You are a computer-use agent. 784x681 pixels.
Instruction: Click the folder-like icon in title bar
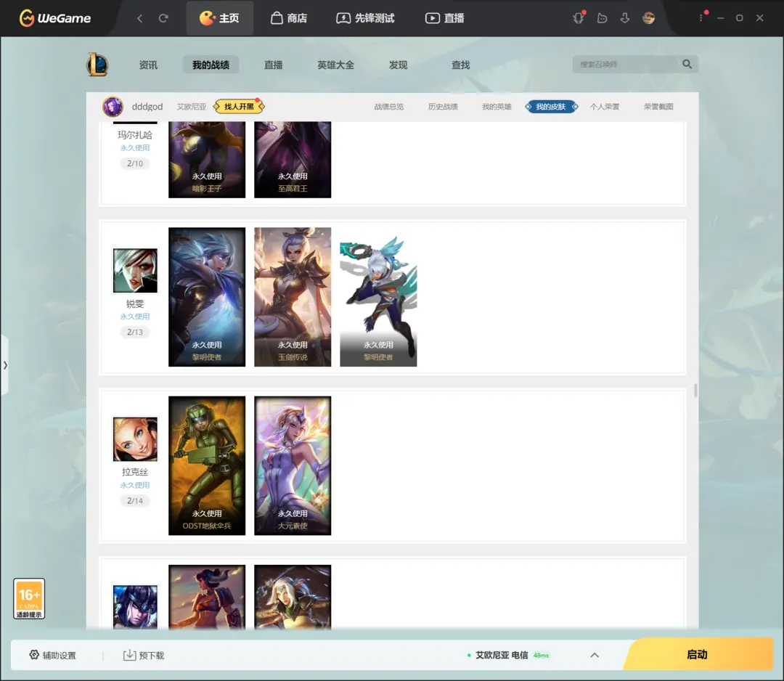pos(602,18)
